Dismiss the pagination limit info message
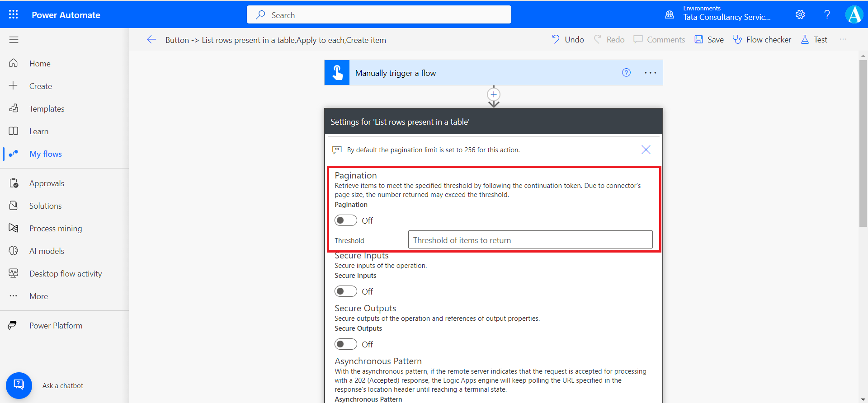Screen dimensions: 868x403 pos(646,150)
